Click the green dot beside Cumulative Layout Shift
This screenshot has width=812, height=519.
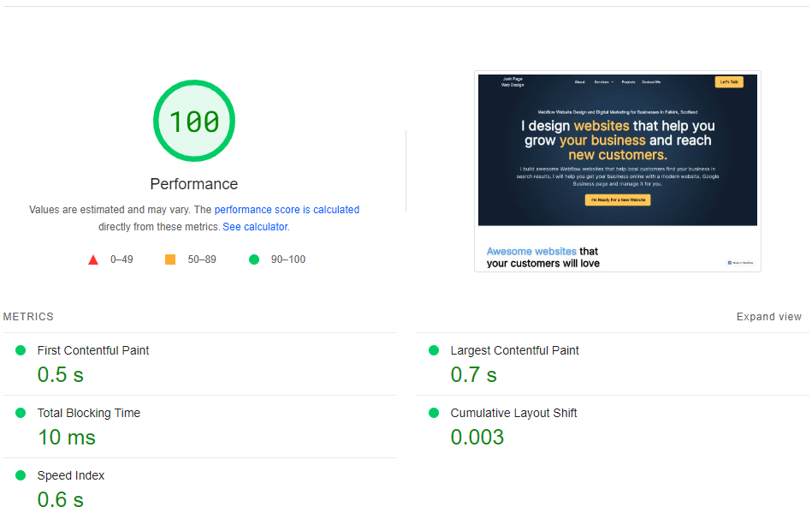tap(433, 413)
